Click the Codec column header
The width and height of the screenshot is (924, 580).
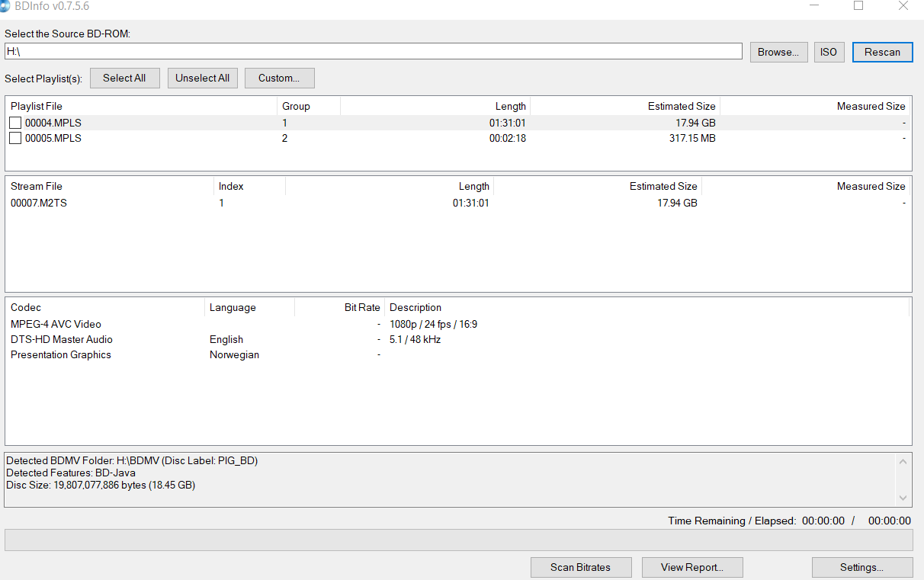tap(105, 307)
